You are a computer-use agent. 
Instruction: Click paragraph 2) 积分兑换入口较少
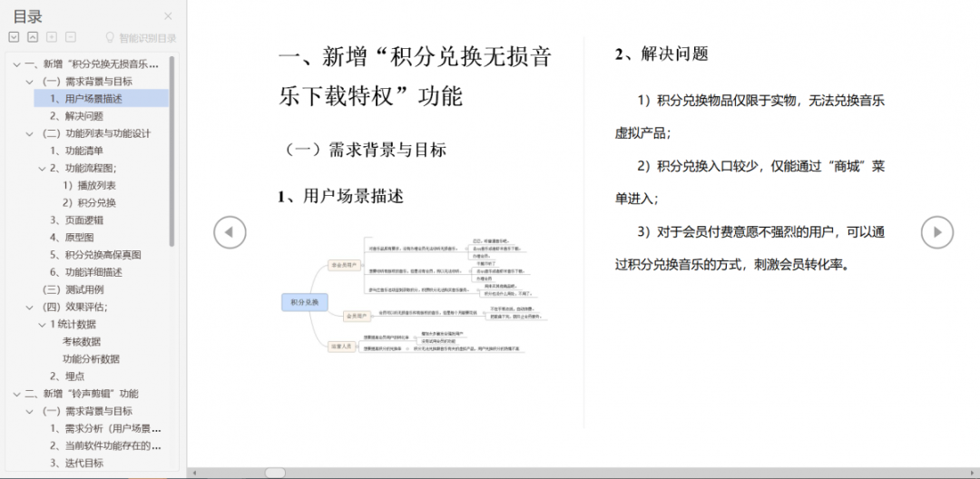click(750, 182)
